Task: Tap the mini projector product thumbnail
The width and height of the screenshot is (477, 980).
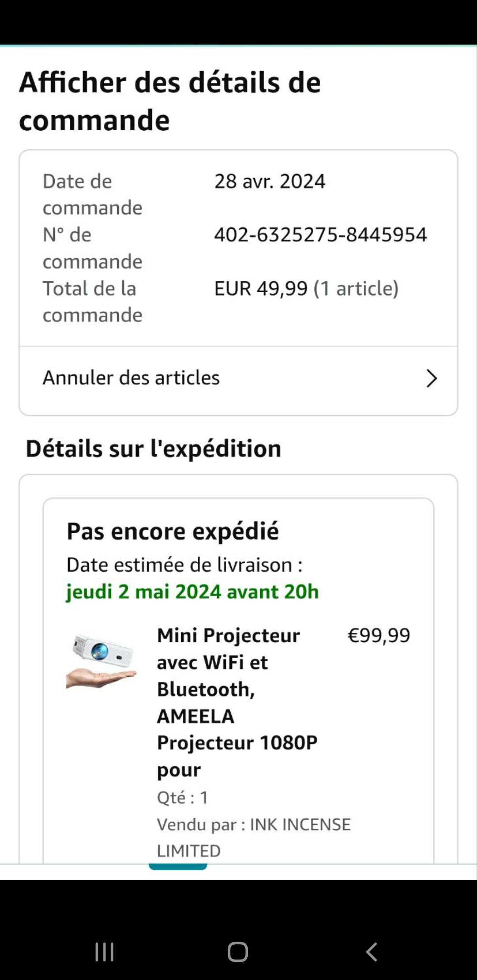Action: pyautogui.click(x=101, y=661)
